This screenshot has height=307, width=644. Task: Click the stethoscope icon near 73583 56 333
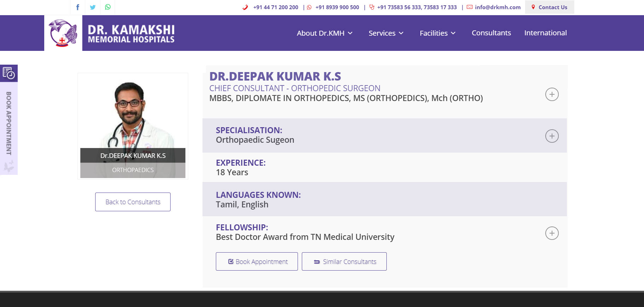pos(372,7)
